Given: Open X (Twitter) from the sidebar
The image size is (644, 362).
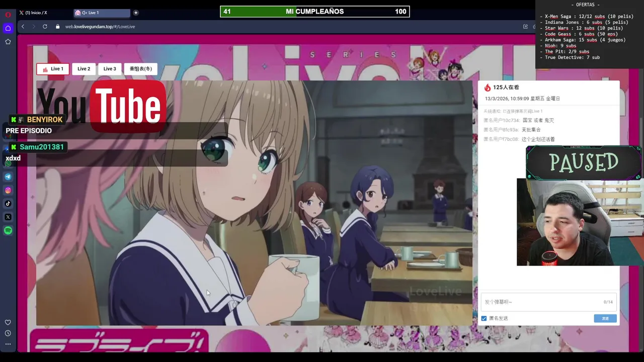Looking at the screenshot, I should coord(8,217).
